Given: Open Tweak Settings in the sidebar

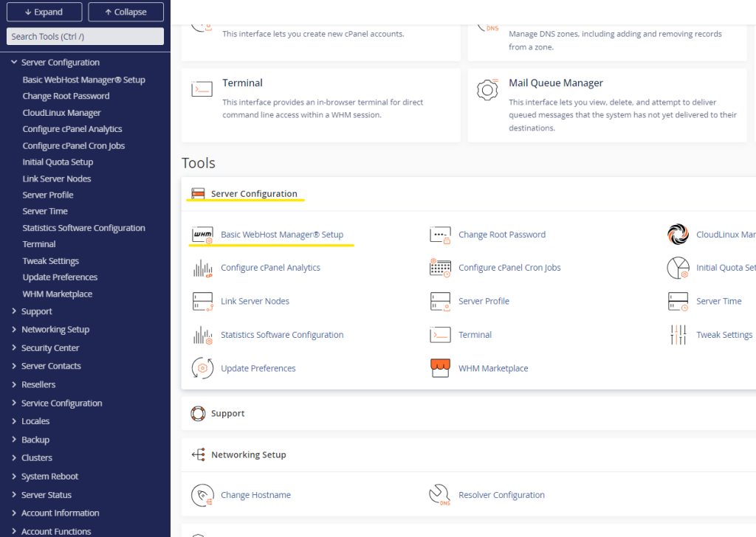Looking at the screenshot, I should (x=50, y=261).
